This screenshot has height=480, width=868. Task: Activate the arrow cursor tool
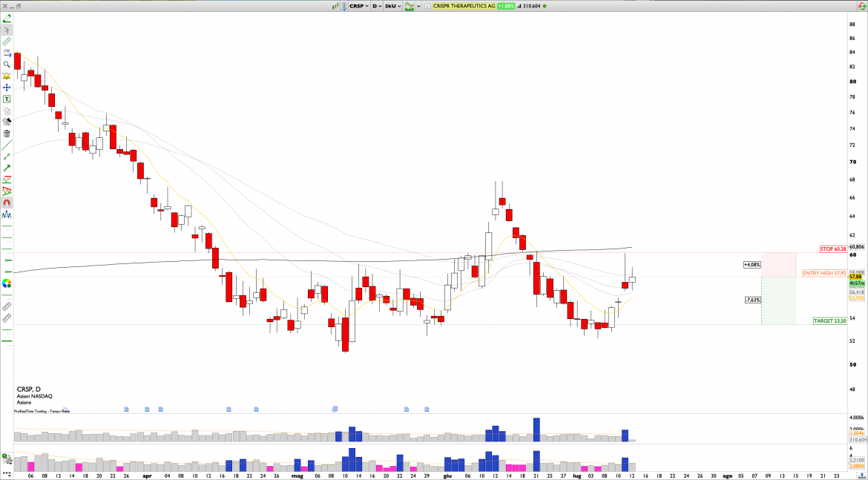click(x=7, y=30)
